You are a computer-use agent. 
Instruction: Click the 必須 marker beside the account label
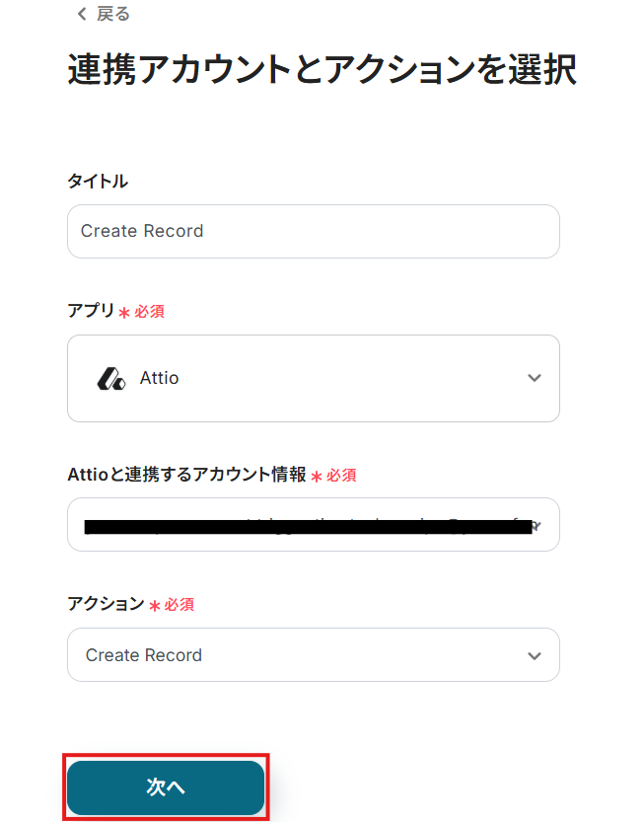pyautogui.click(x=341, y=476)
